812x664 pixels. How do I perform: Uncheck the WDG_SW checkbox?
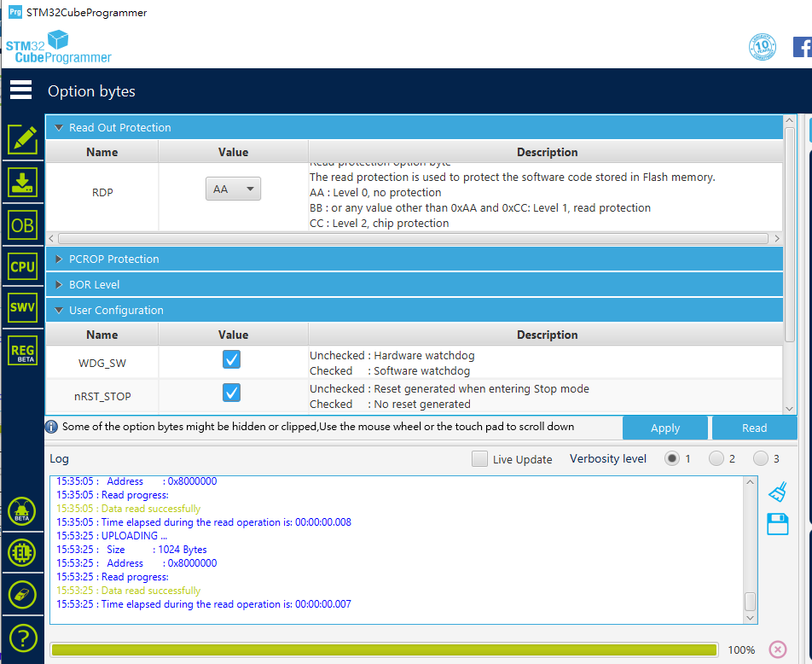point(231,359)
